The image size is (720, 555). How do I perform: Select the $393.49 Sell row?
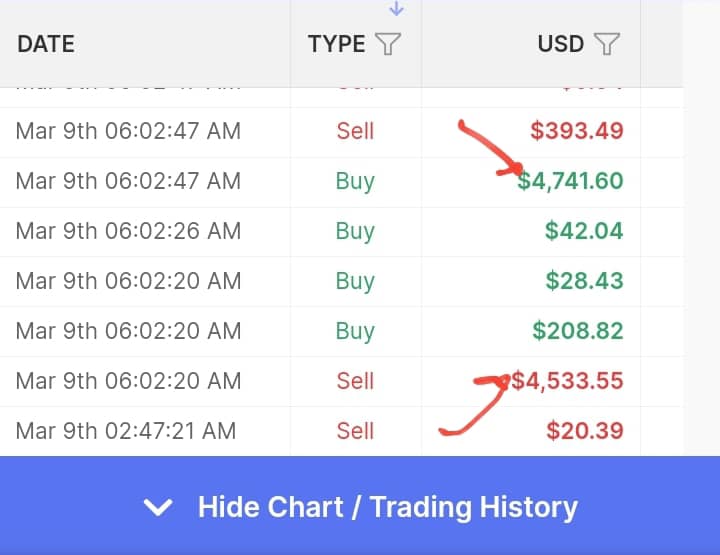click(x=342, y=132)
